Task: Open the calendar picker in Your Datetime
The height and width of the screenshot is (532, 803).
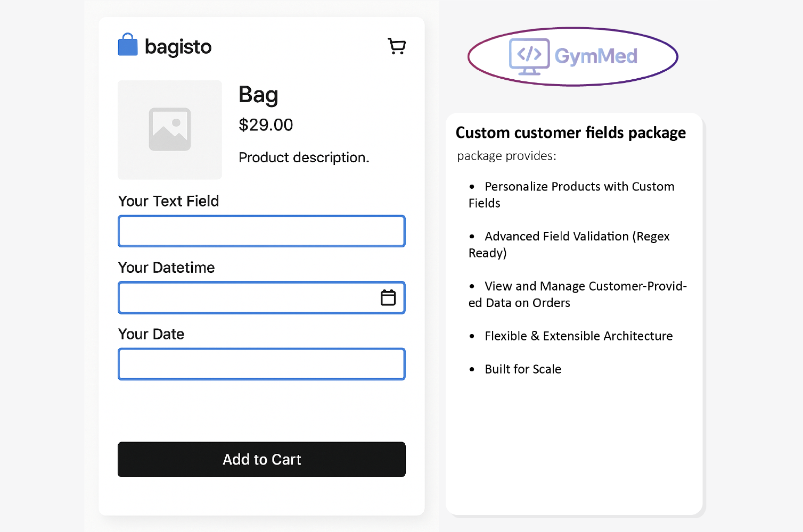Action: (388, 297)
